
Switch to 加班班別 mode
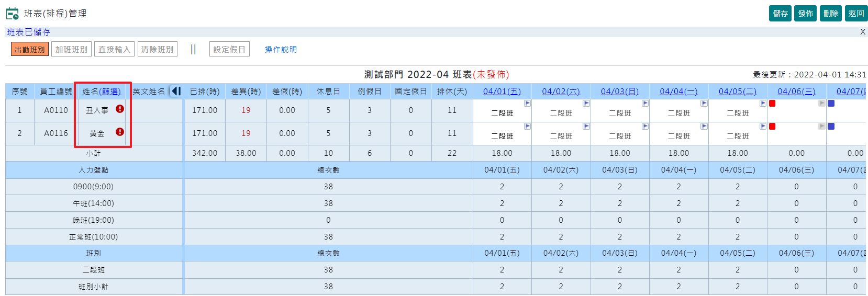(x=71, y=49)
